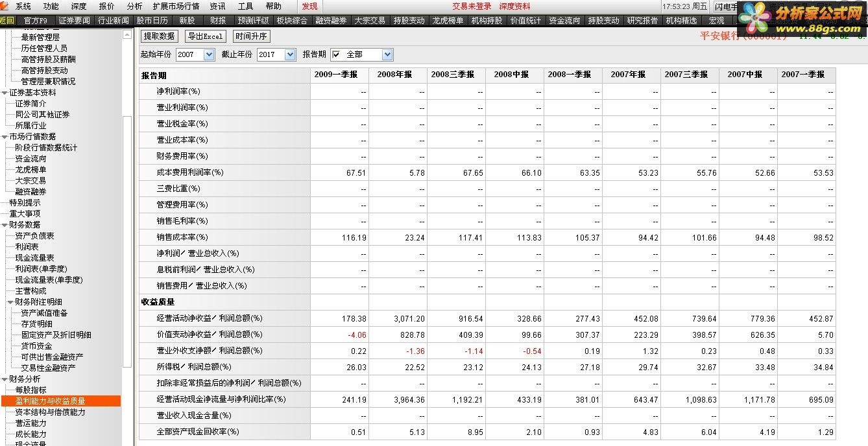Click the 3,071.20 value cell

coord(398,319)
